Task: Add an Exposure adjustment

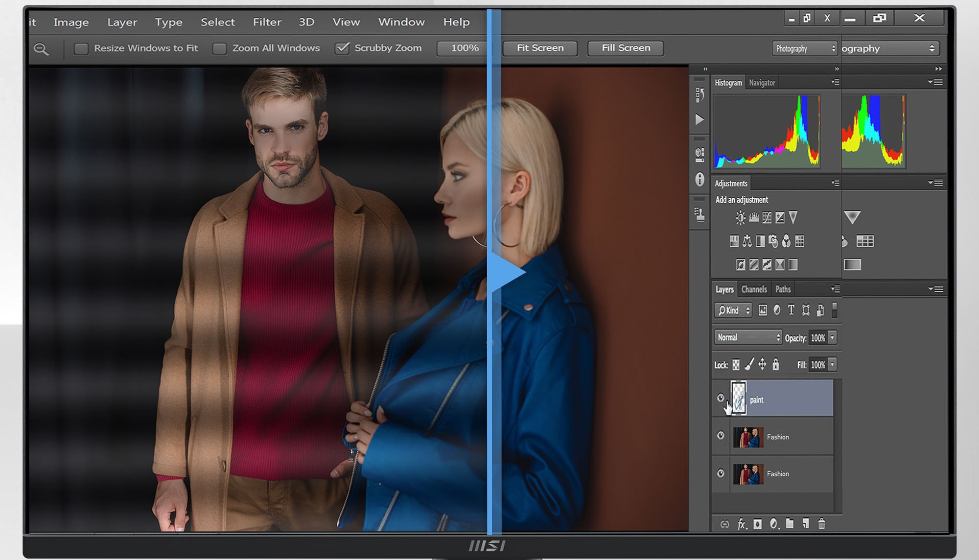Action: 780,217
